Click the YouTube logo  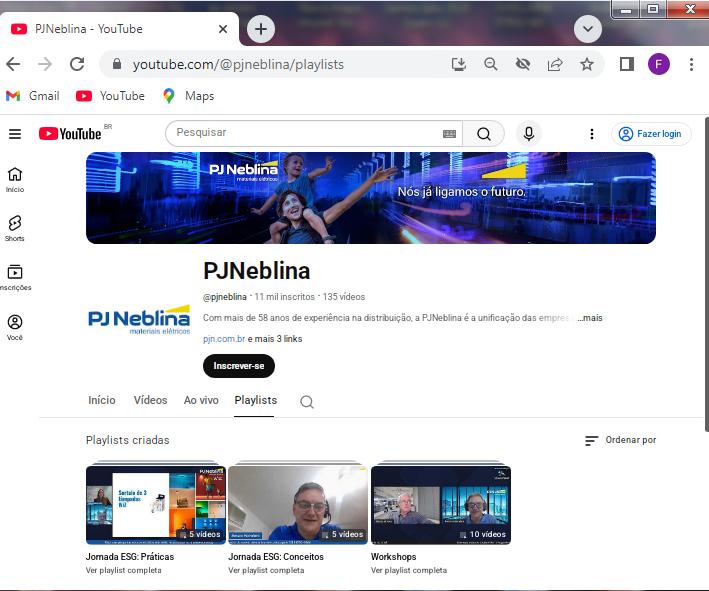click(x=71, y=134)
